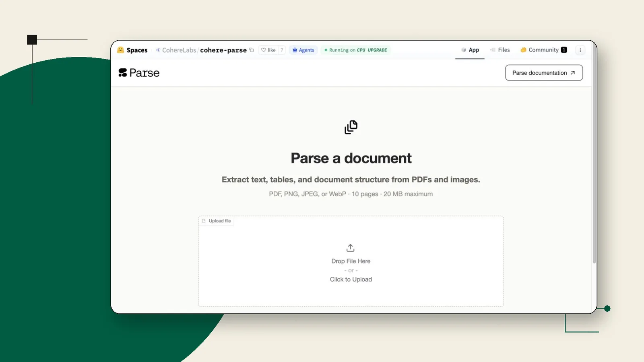The image size is (644, 362).
Task: Copy the cohere-parse repo name icon
Action: pos(252,50)
